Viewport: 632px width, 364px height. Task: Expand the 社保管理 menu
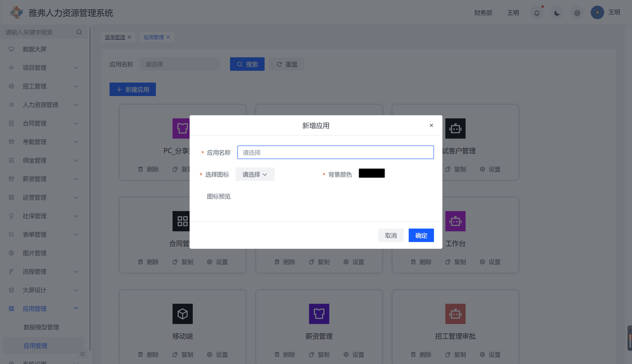coord(44,216)
